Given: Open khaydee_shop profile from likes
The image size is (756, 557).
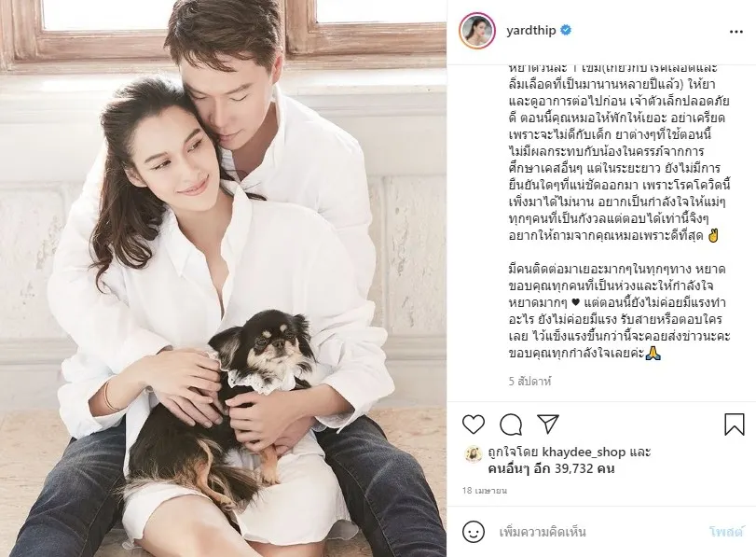Looking at the screenshot, I should coord(584,453).
